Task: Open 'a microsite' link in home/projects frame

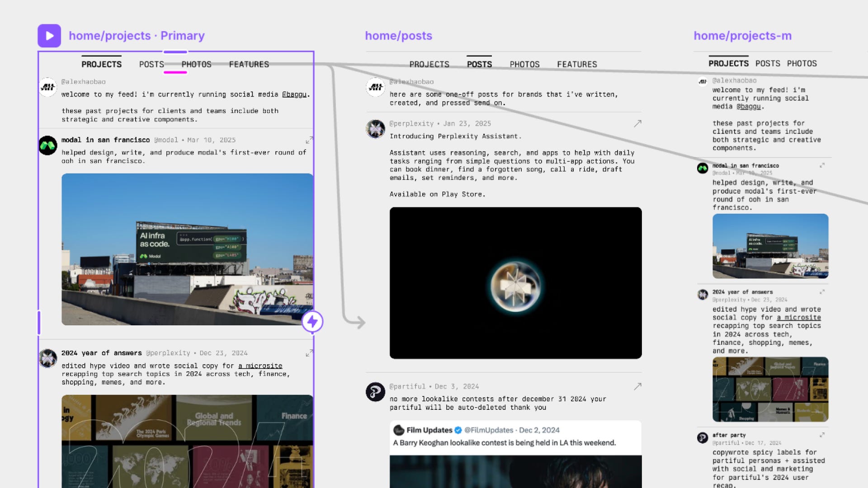Action: 260,366
